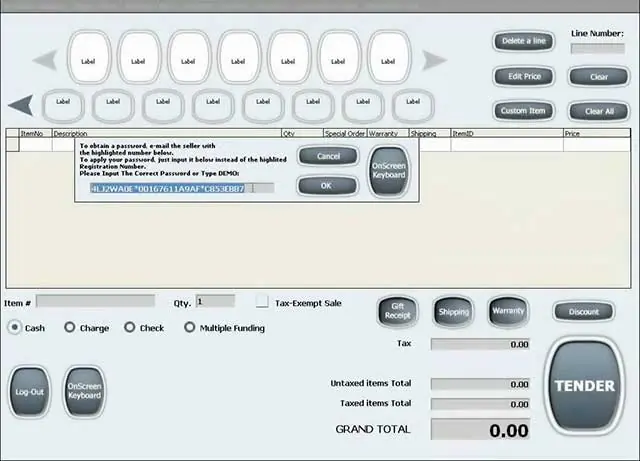Click the Shipping button
640x461 pixels.
click(453, 312)
